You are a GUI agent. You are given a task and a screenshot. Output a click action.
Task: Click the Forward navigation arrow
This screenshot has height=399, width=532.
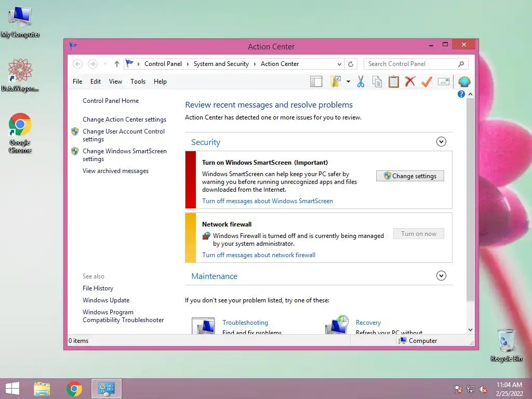point(92,64)
